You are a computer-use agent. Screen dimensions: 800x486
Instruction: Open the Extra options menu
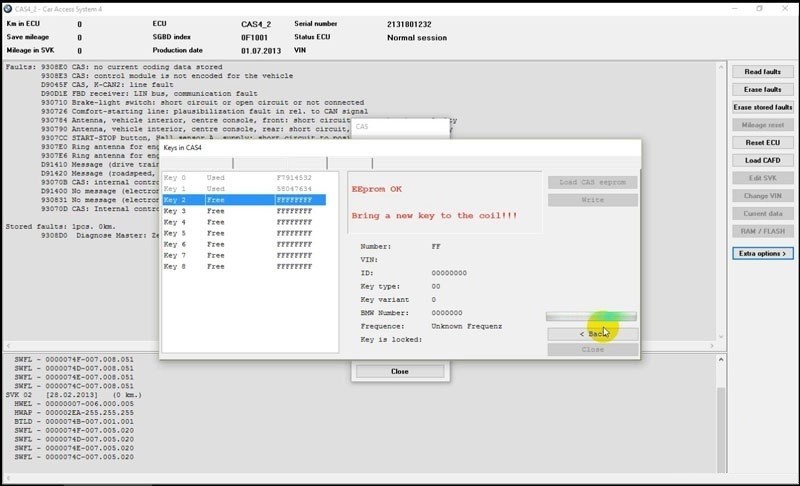[x=762, y=253]
